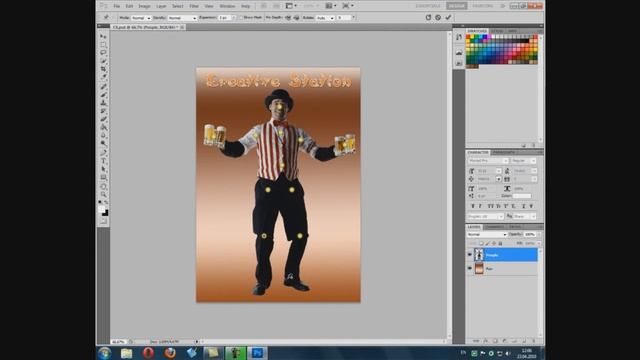Viewport: 640px width, 360px height.
Task: Toggle the Show Mesh checkbox
Action: pyautogui.click(x=241, y=18)
